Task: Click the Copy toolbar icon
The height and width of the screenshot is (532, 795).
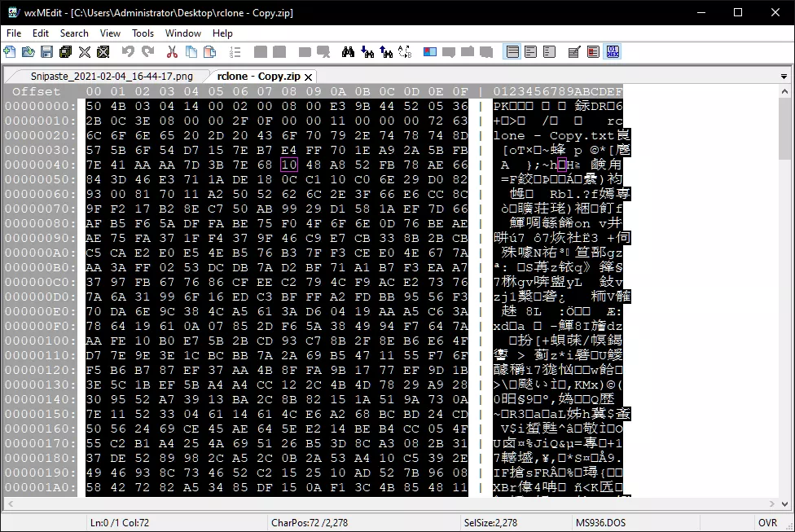Action: click(191, 51)
